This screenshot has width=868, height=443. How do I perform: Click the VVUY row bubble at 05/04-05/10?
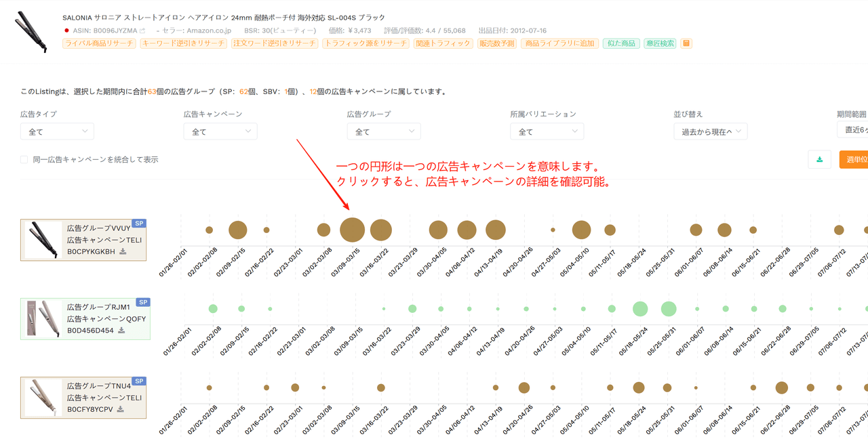[581, 230]
